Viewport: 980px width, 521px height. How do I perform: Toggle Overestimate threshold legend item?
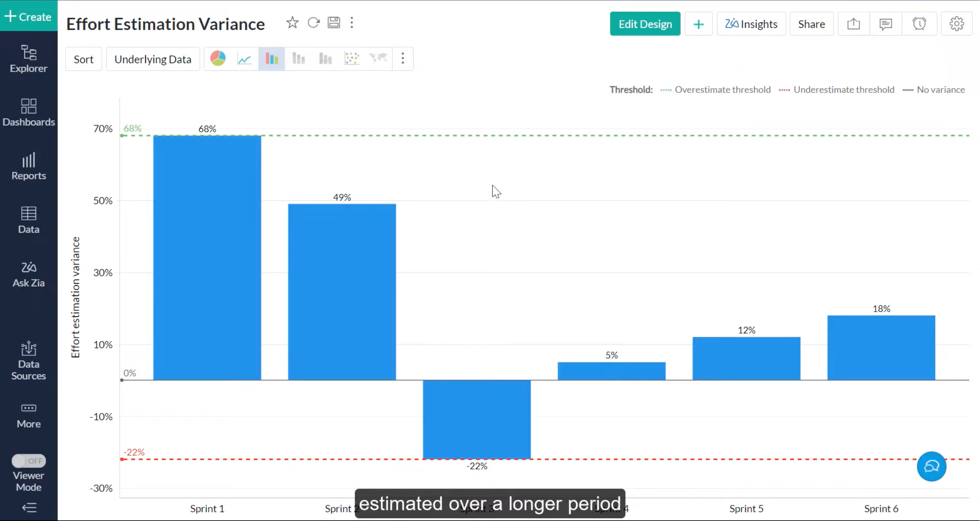coord(722,90)
